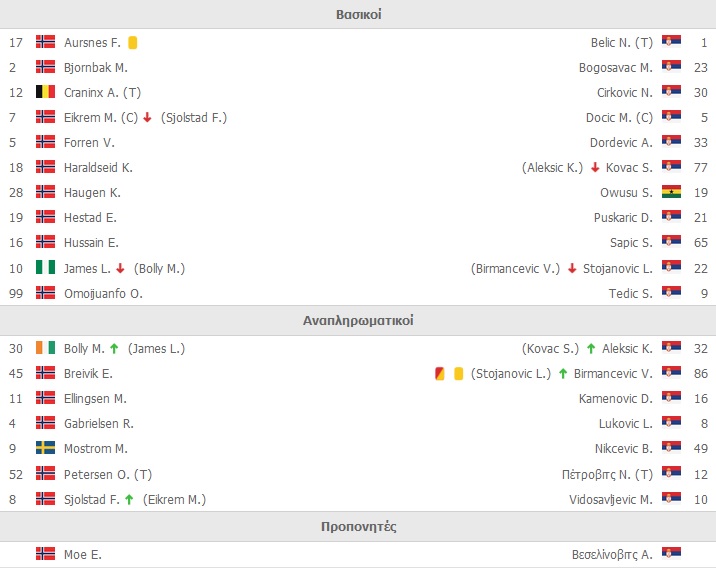The image size is (716, 568).
Task: Click the yellow card beside Birmancevic's substitution
Action: [x=459, y=373]
